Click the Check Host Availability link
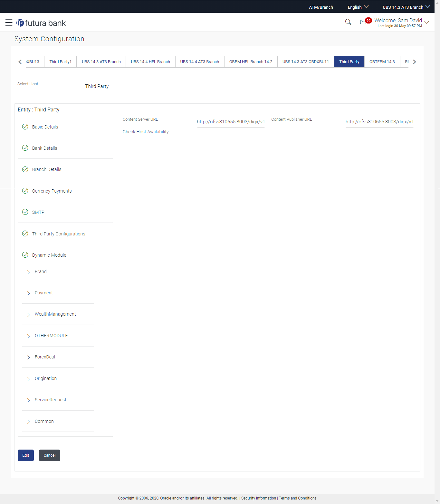This screenshot has height=504, width=440. [x=146, y=132]
